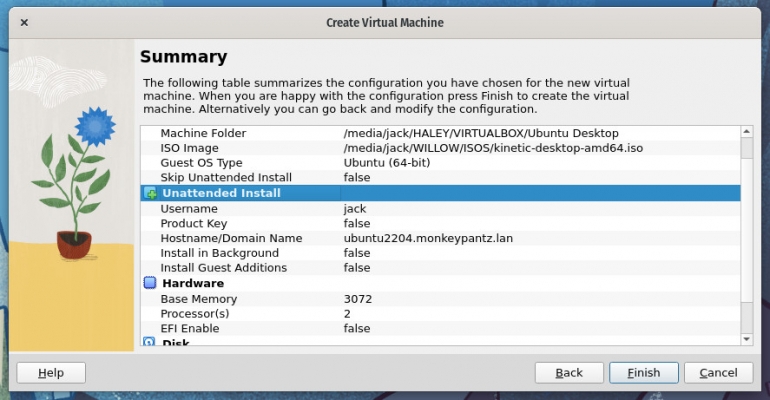Click the Ubuntu (64-bit) value

point(386,163)
